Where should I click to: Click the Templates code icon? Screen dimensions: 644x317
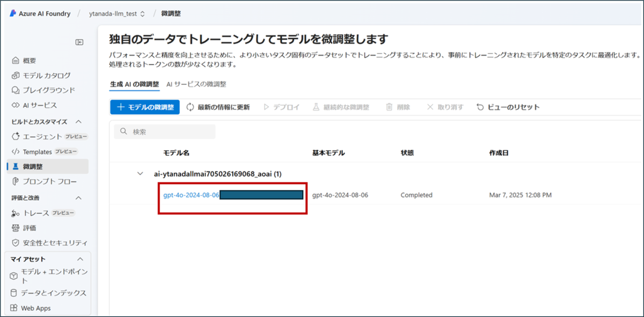pos(16,152)
